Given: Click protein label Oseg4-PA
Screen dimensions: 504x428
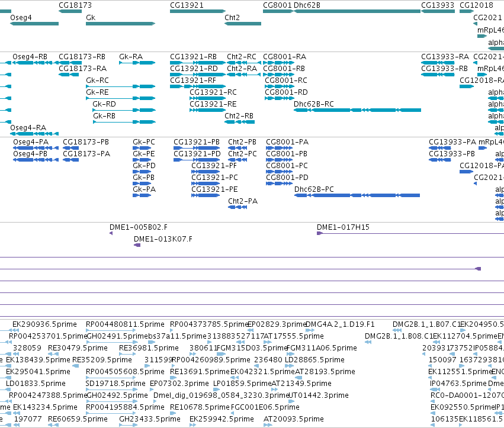Looking at the screenshot, I should (x=31, y=142).
